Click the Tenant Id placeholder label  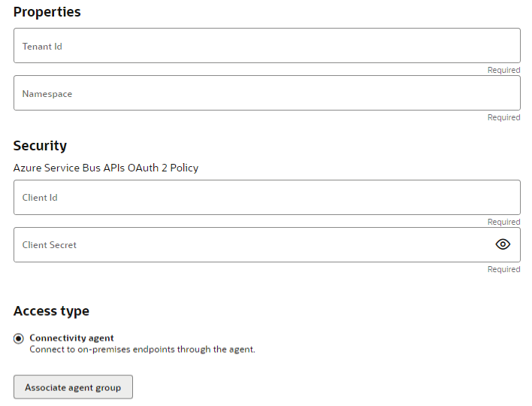click(x=42, y=47)
